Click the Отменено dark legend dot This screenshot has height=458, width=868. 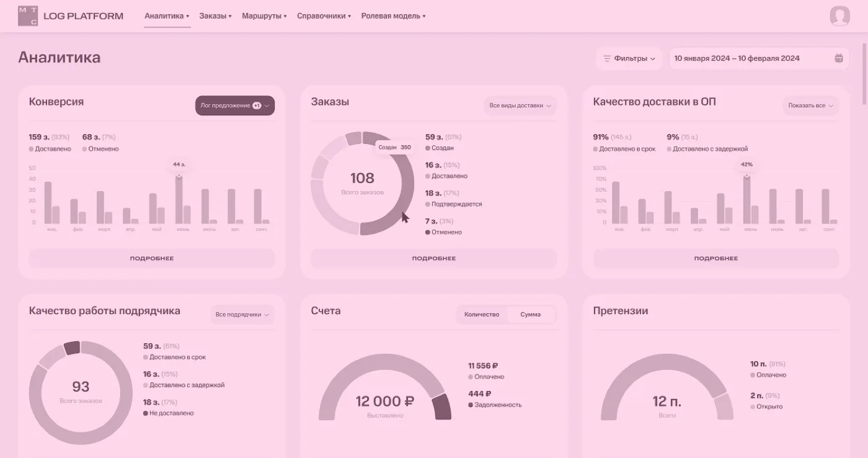tap(428, 232)
